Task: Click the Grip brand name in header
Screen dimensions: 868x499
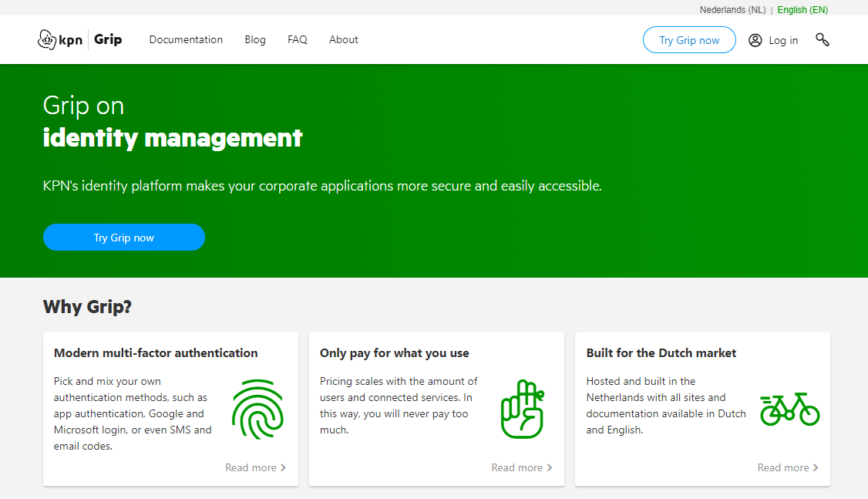Action: pos(108,39)
